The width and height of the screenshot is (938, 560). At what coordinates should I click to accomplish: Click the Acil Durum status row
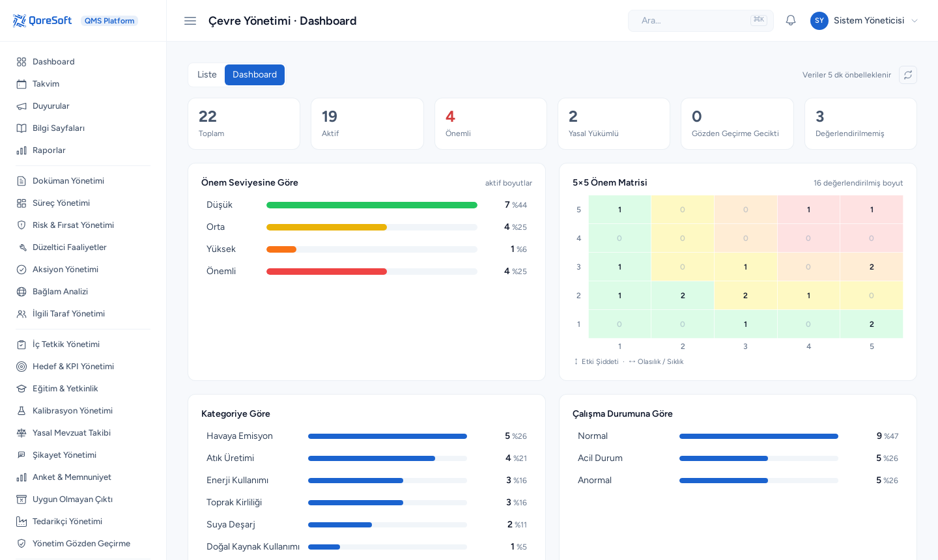(x=738, y=458)
